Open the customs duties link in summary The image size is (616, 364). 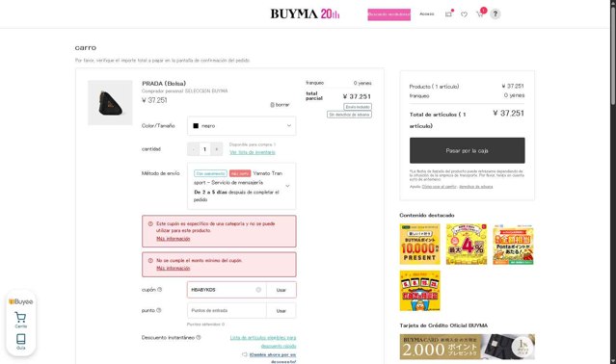476,187
